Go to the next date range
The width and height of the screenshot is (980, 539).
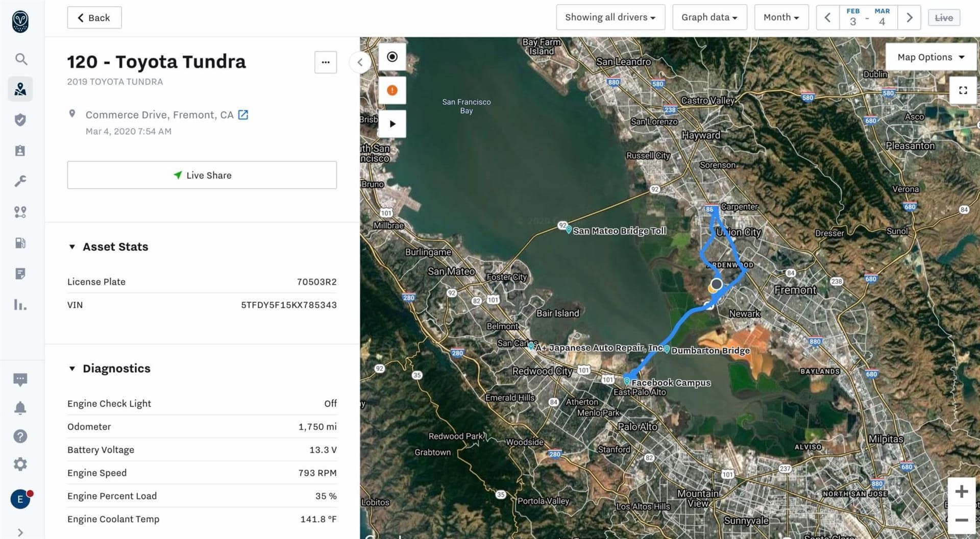pyautogui.click(x=909, y=18)
